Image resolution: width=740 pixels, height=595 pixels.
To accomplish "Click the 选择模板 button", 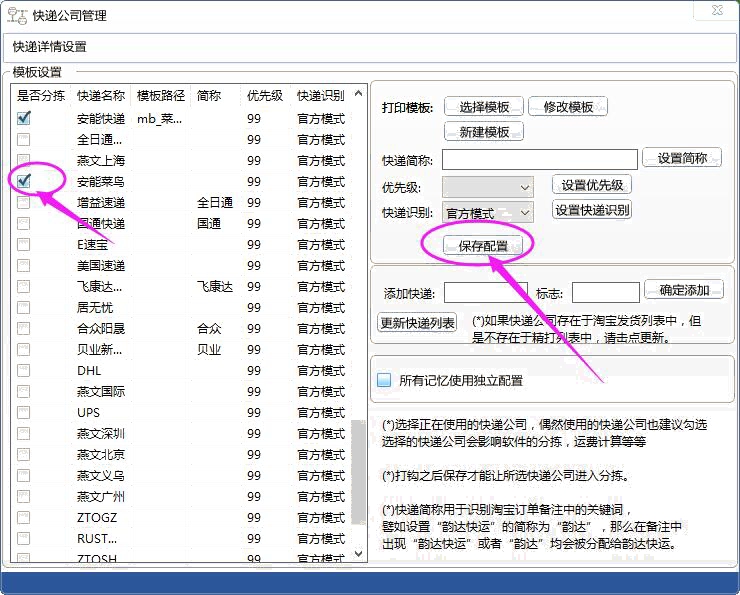I will (x=484, y=107).
